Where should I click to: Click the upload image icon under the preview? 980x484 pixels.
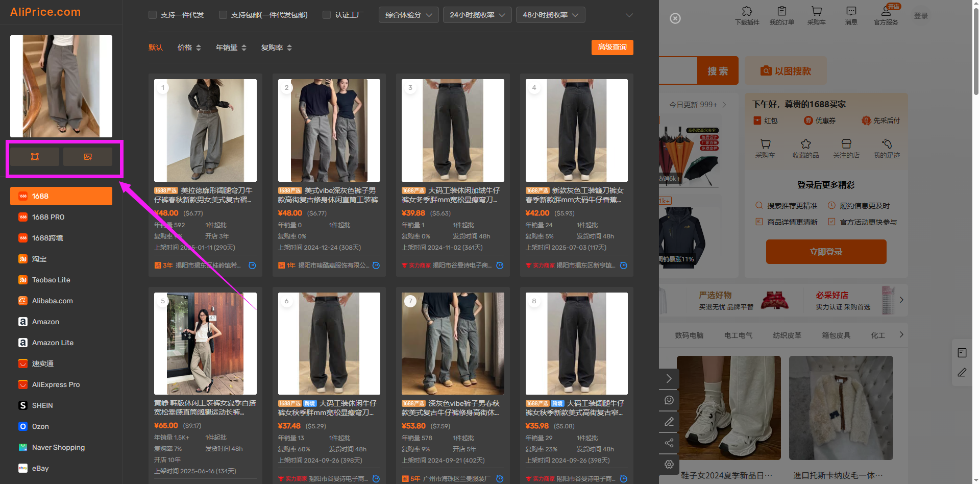pyautogui.click(x=88, y=157)
